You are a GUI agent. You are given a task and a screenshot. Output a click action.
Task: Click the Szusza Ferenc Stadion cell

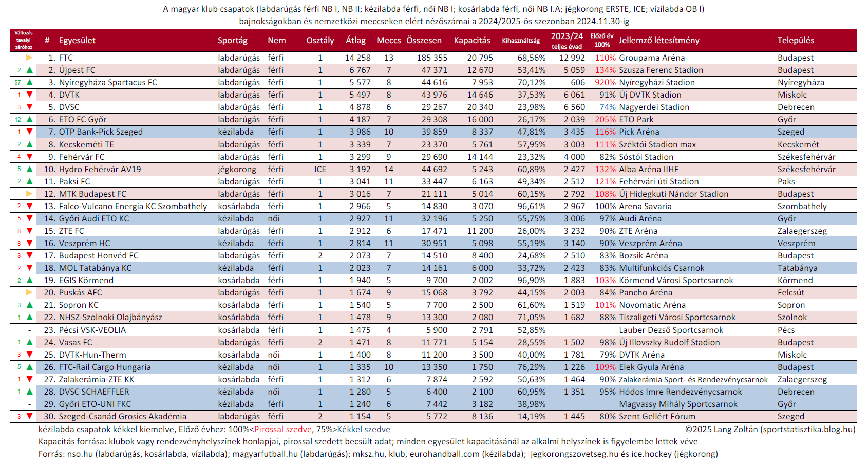pos(661,70)
